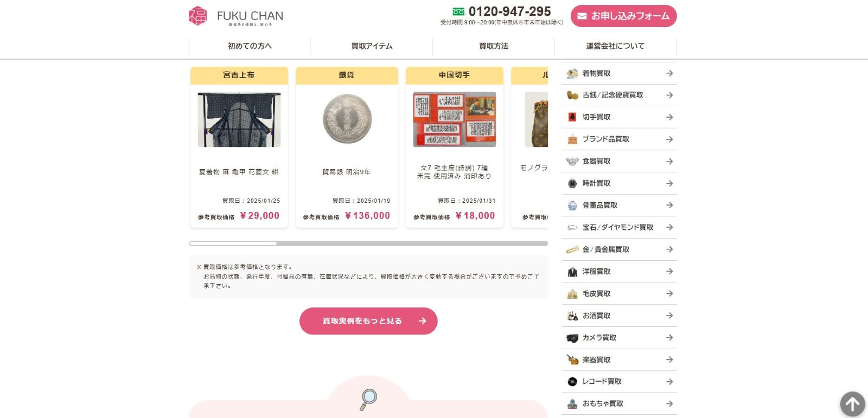Click the wristwatch icon in the sidebar

click(x=572, y=183)
